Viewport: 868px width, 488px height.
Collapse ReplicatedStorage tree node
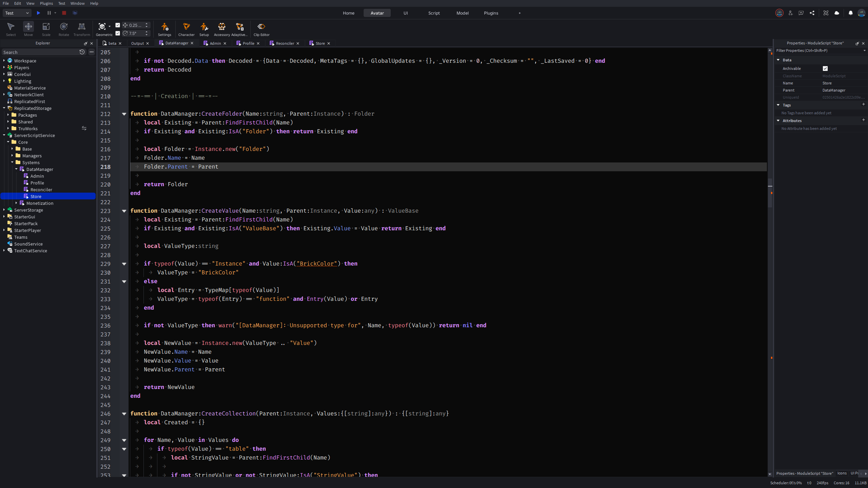(4, 108)
